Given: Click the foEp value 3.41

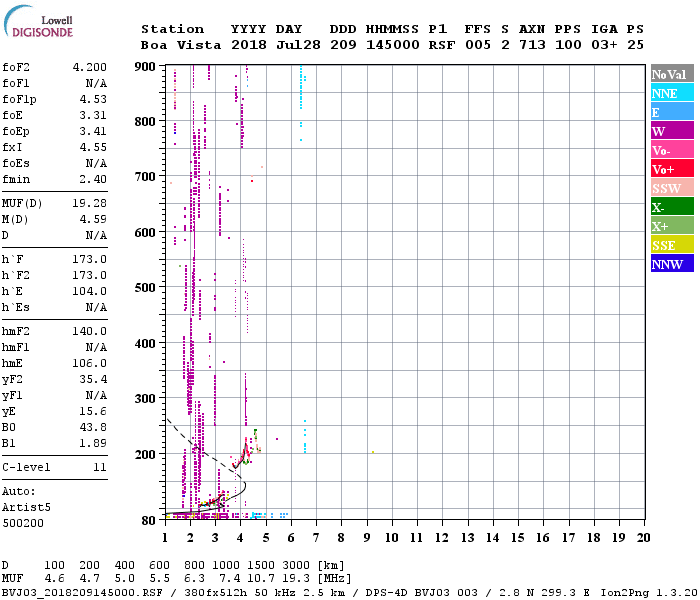Looking at the screenshot, I should 93,131.
